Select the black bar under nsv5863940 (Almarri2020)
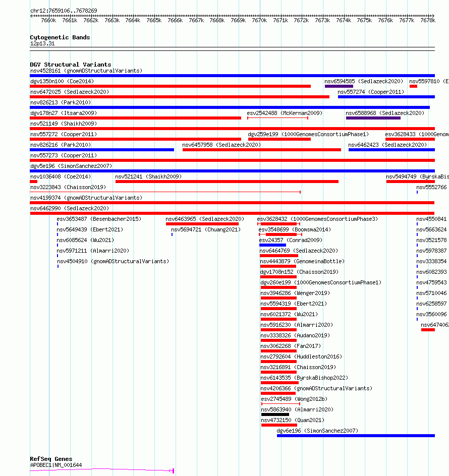 (x=275, y=415)
